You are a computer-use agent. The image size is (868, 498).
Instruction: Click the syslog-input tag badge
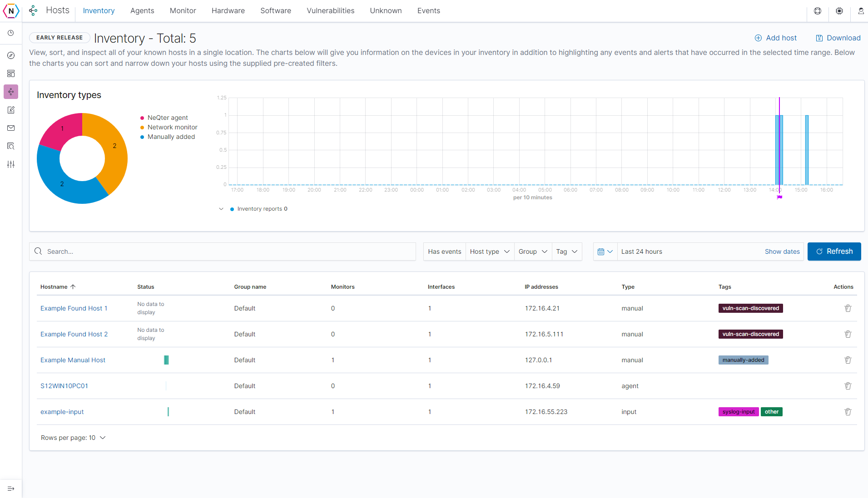point(739,412)
